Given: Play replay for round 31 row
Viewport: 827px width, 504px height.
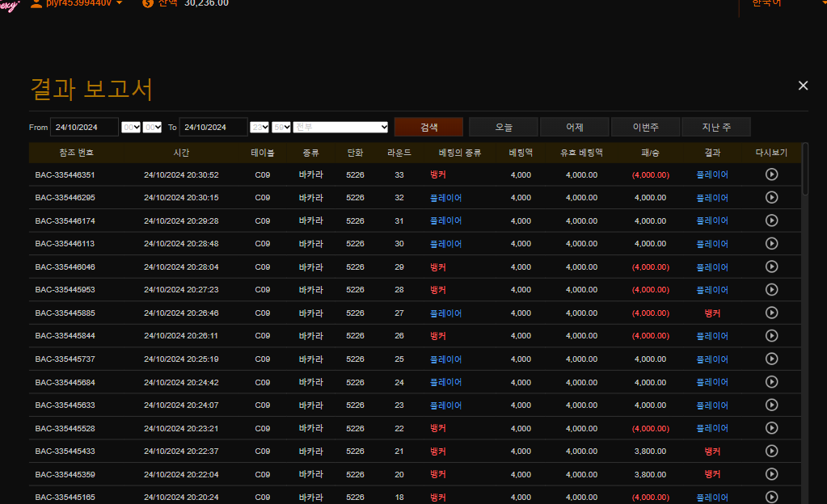Looking at the screenshot, I should [771, 220].
